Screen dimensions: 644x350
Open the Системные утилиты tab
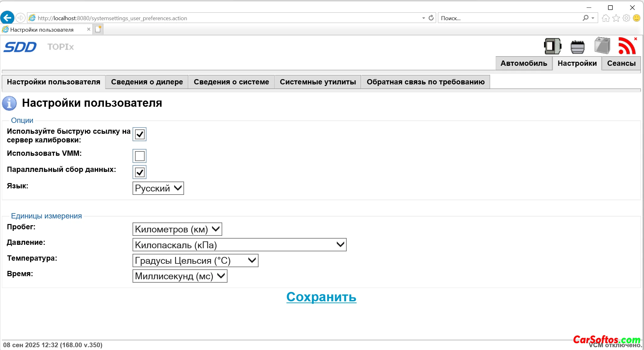coord(317,82)
